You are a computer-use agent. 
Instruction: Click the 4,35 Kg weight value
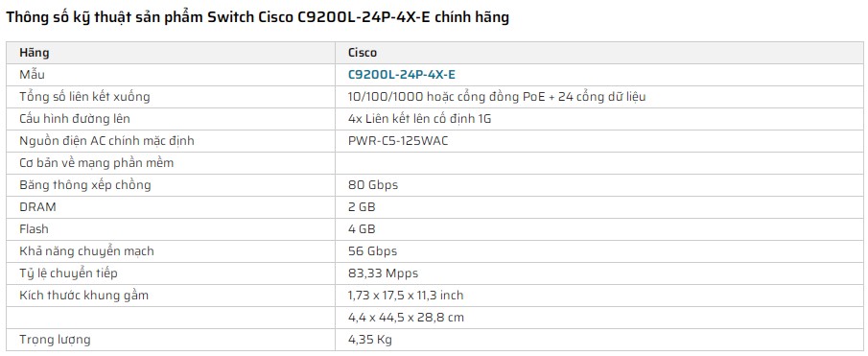pos(370,340)
